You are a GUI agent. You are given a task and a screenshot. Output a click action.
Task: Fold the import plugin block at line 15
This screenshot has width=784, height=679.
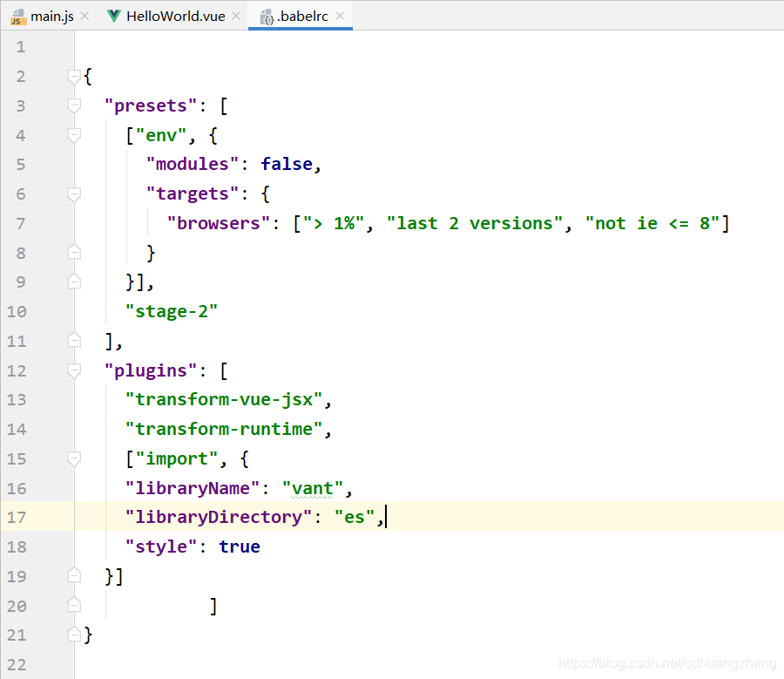pyautogui.click(x=74, y=458)
